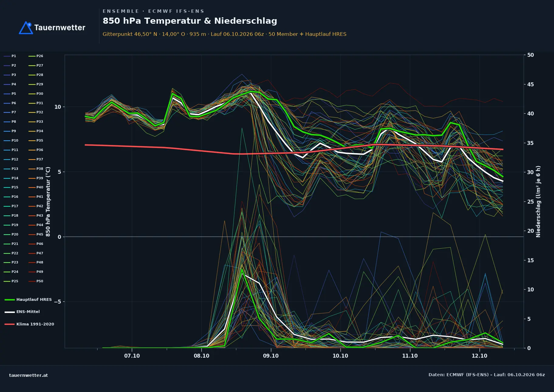Viewport: 554px width, 392px height.
Task: Click the 10.10 date axis label
Action: [x=340, y=356]
